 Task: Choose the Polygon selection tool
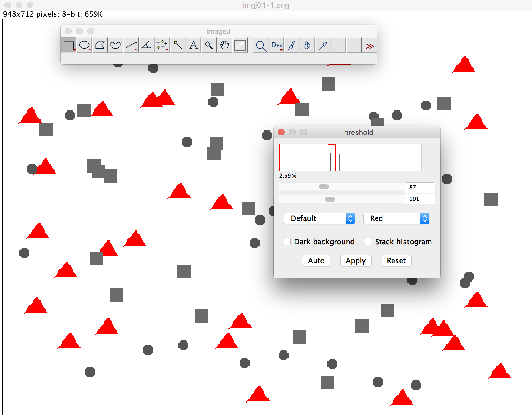pyautogui.click(x=100, y=46)
